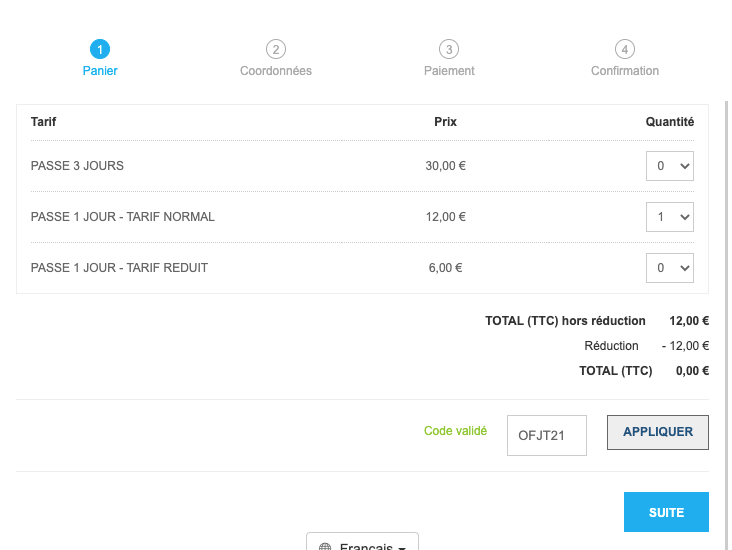Viewport: 732px width, 550px height.
Task: Click the step 2 circle icon
Action: coord(276,49)
